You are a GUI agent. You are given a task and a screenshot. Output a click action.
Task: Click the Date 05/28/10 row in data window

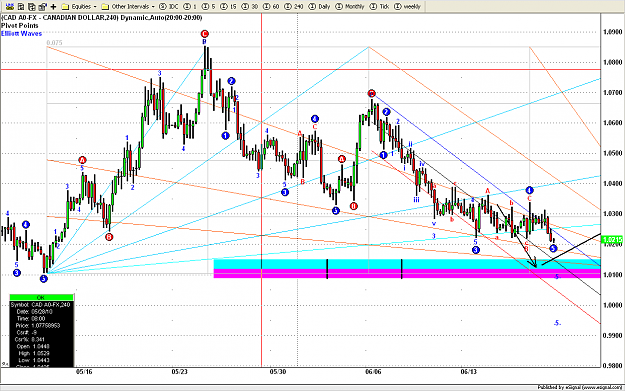41,312
